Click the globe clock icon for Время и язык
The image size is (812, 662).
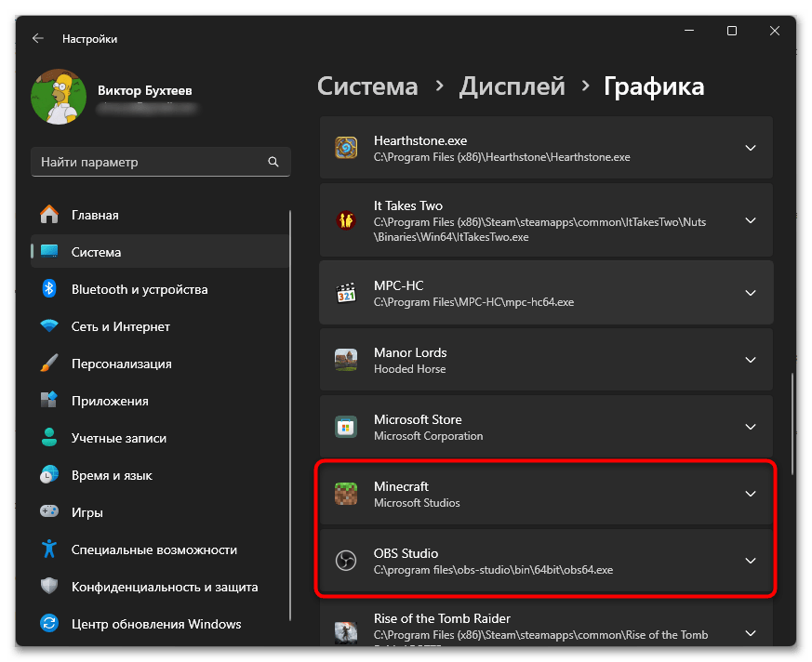[x=49, y=474]
